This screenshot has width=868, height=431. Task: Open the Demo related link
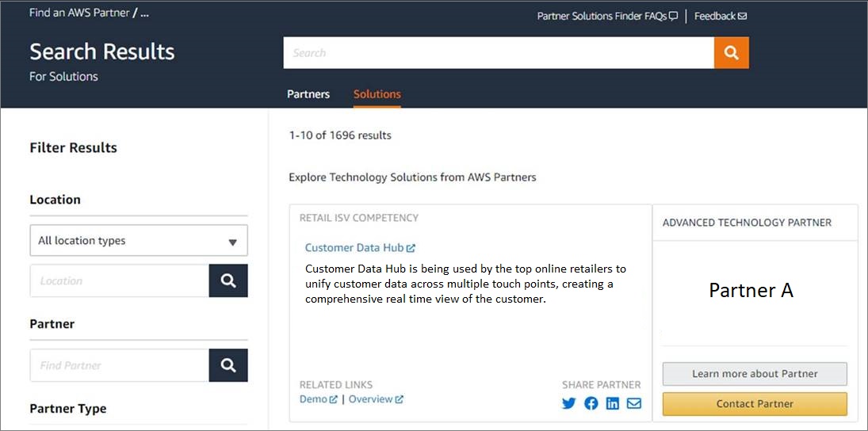tap(313, 399)
